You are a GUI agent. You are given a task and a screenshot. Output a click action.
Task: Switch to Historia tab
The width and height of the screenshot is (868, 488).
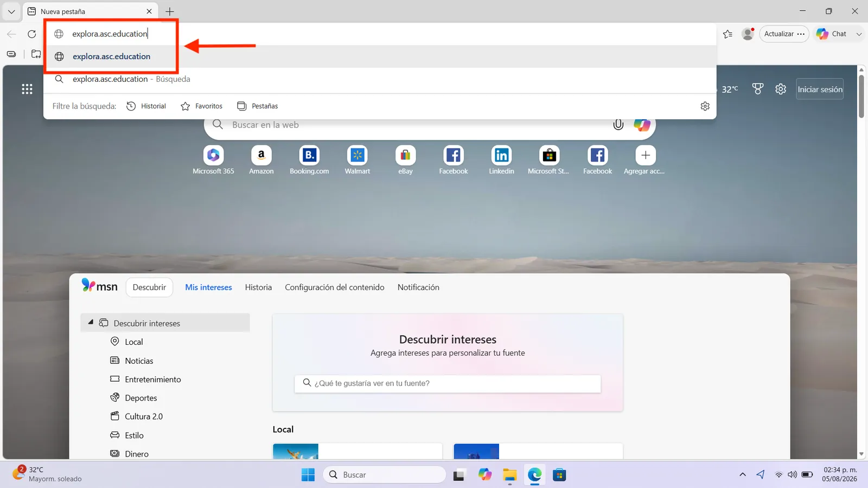[258, 287]
